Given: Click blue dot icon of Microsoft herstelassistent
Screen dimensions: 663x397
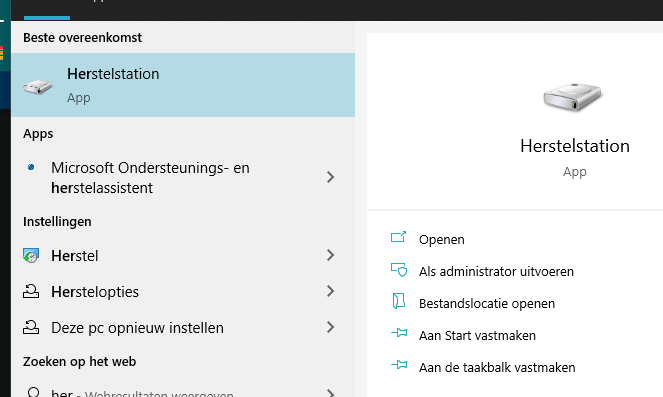Looking at the screenshot, I should [x=31, y=167].
